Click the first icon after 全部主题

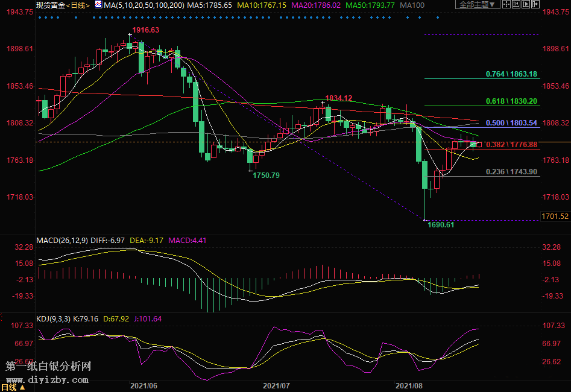(x=507, y=5)
